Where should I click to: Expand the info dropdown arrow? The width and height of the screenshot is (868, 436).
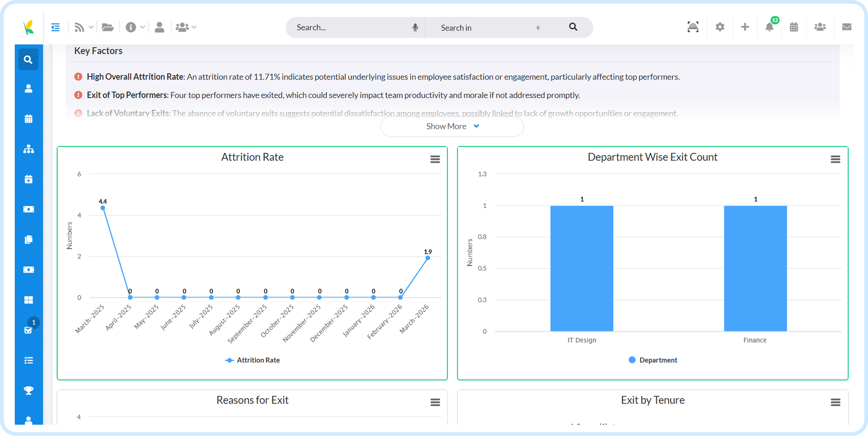(x=143, y=27)
